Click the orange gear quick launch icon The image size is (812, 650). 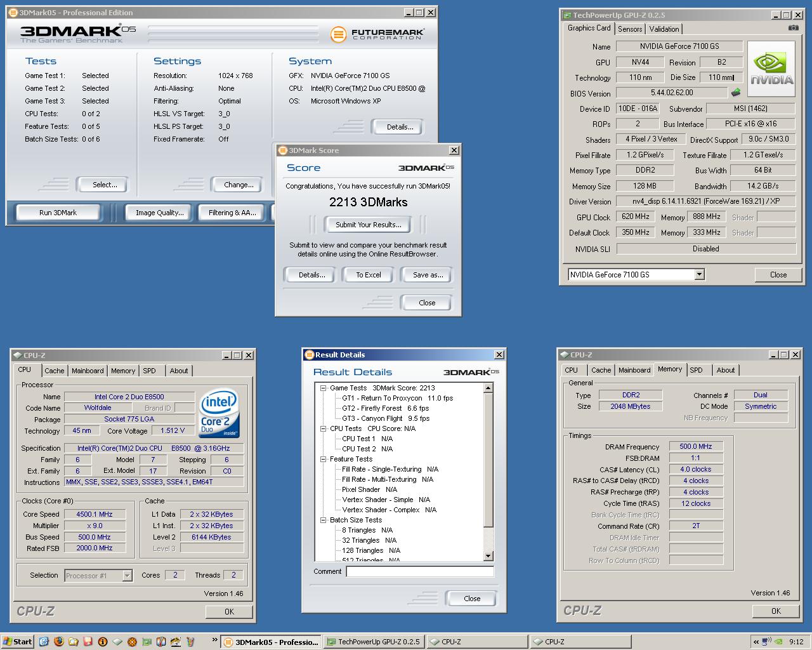(132, 642)
